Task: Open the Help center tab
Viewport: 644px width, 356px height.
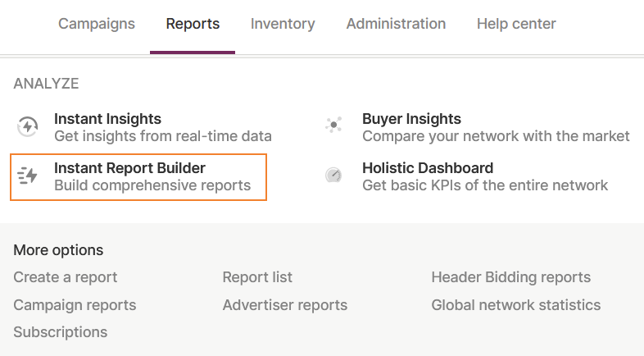Action: tap(516, 24)
